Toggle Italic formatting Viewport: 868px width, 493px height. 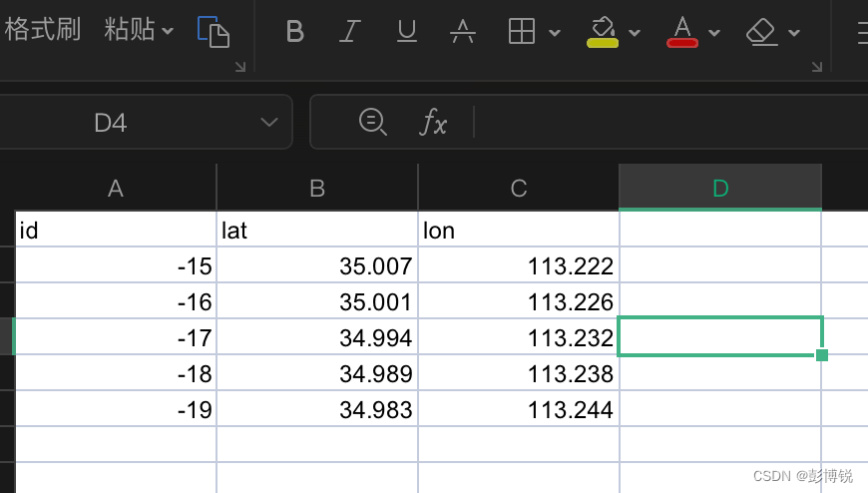click(350, 31)
